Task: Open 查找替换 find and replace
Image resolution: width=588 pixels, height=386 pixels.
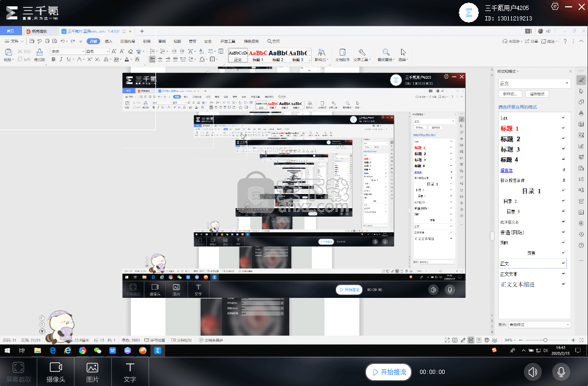Action: tap(386, 55)
